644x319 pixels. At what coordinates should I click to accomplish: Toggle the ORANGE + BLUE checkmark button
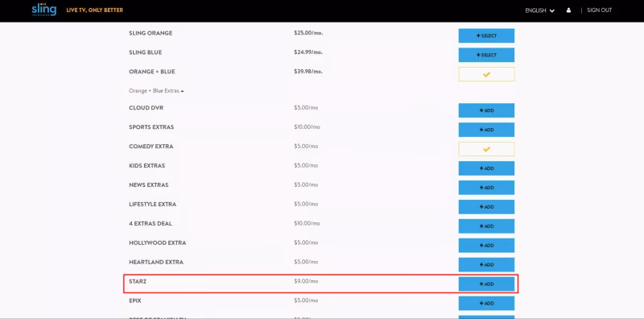(486, 74)
